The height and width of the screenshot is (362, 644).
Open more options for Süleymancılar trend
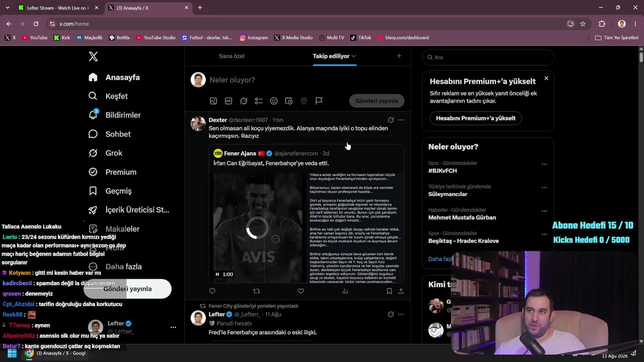(x=544, y=188)
